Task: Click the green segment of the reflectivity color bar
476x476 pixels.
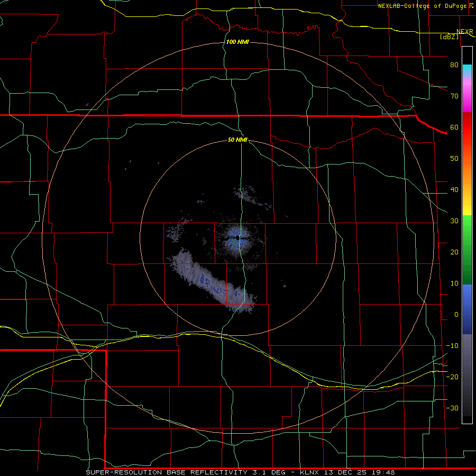Action: (467, 250)
